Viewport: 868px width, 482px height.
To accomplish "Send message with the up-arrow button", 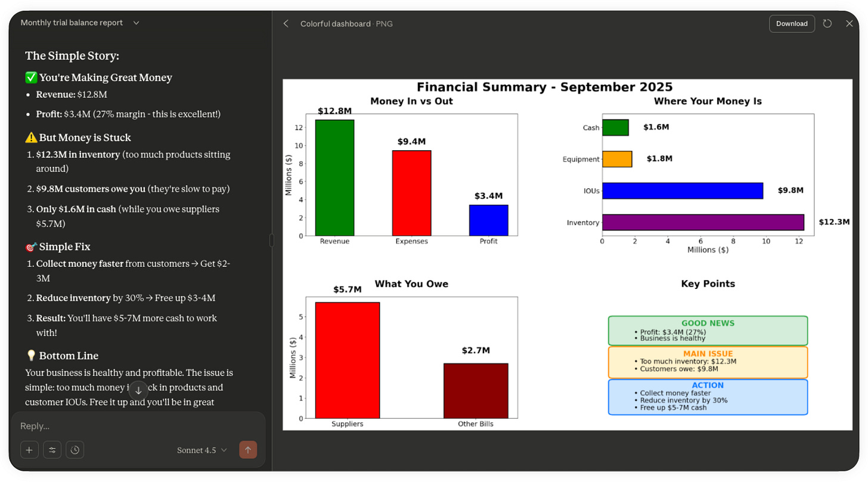I will pos(248,450).
